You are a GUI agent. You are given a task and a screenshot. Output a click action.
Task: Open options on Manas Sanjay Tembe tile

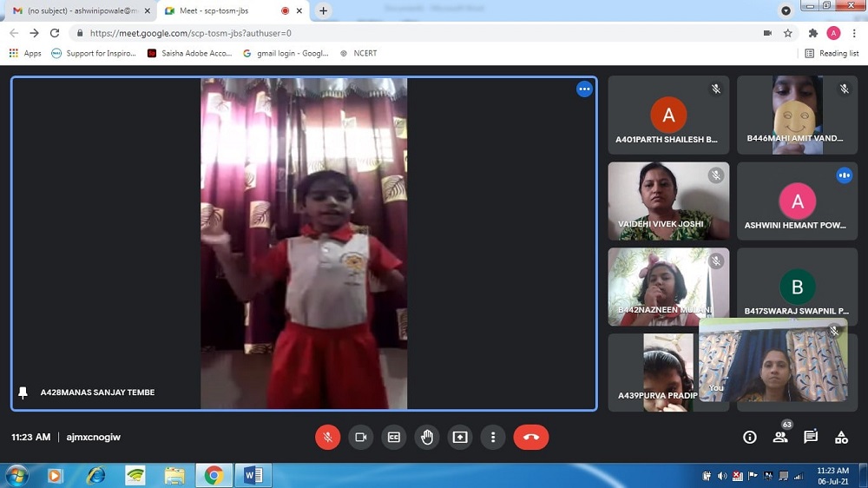[584, 89]
